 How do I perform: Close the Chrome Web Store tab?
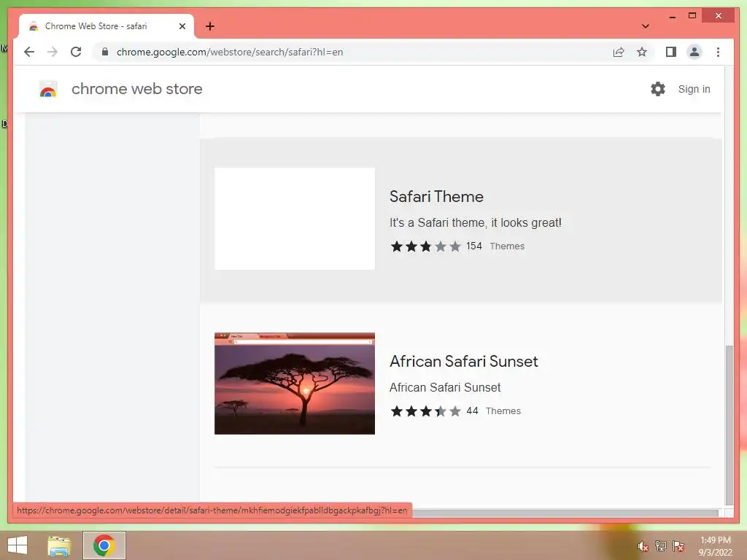click(x=182, y=26)
